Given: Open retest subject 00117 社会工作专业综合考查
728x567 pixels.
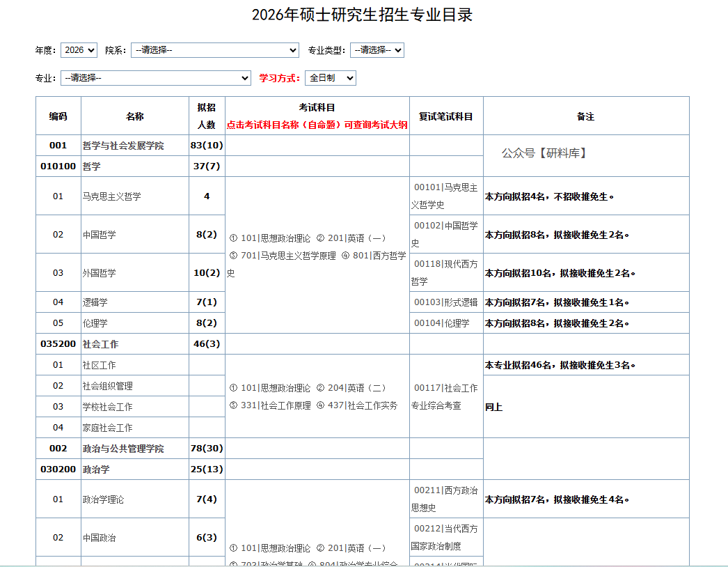Looking at the screenshot, I should [445, 396].
